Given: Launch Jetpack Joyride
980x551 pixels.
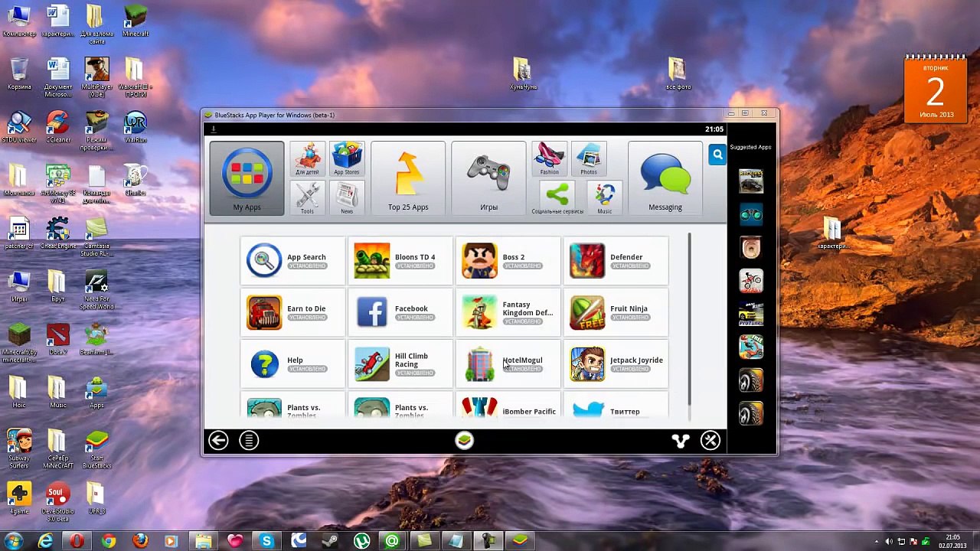Looking at the screenshot, I should click(x=616, y=364).
